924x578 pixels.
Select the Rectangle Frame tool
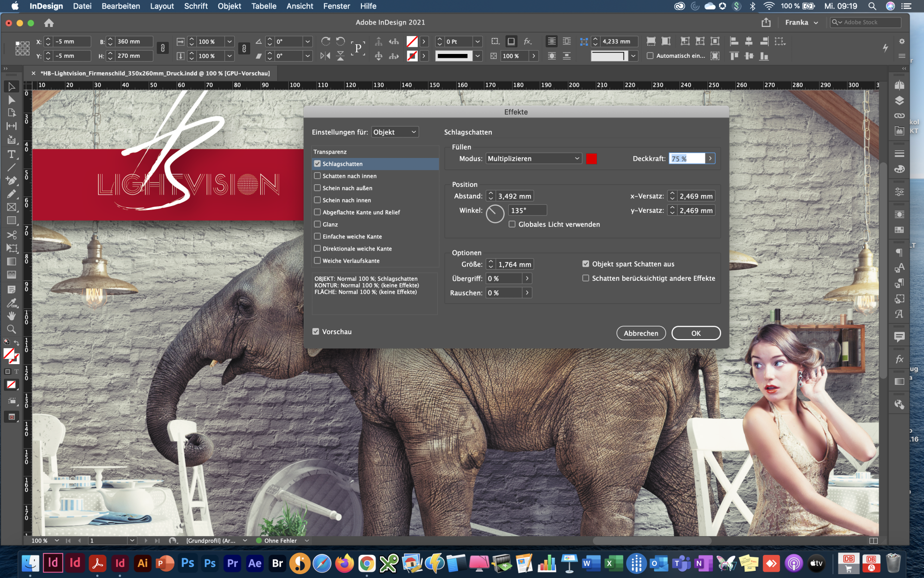[x=12, y=207]
